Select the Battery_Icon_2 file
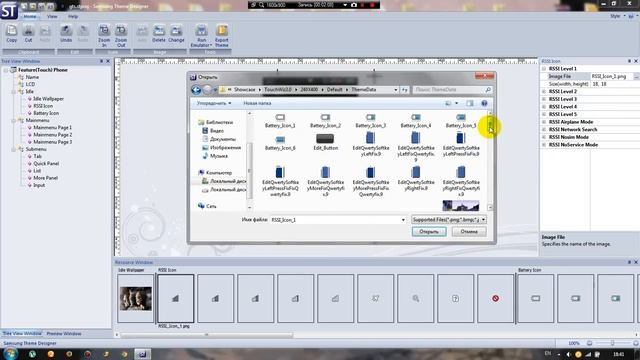640x360 pixels. click(x=325, y=121)
